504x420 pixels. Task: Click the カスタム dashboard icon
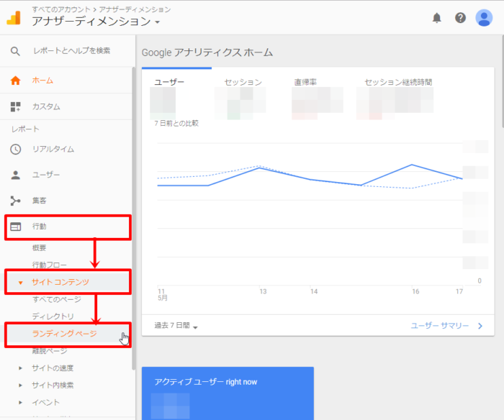[15, 106]
